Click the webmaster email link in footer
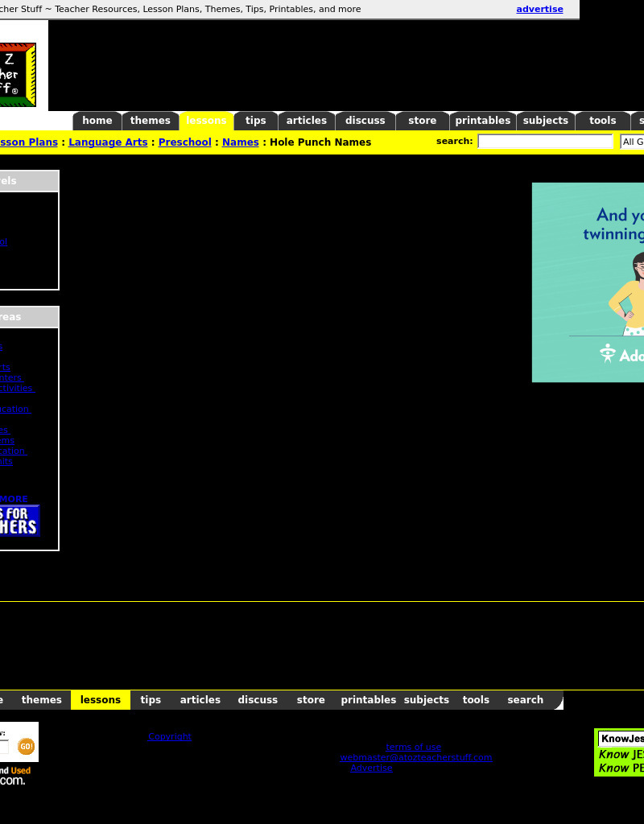 [x=415, y=757]
